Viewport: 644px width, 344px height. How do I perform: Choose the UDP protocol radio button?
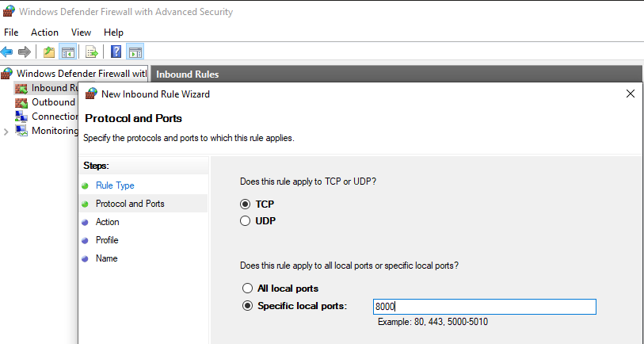tap(246, 221)
